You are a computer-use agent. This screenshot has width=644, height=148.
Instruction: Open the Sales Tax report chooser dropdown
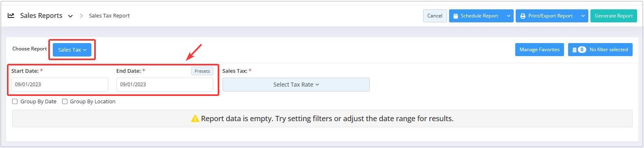[x=72, y=50]
